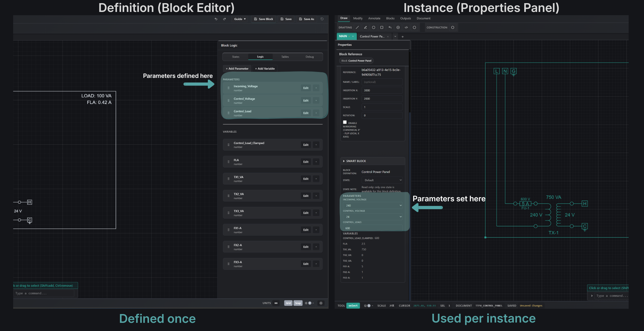Toggle the Grid button
Screen dimensions: 644x331
coord(288,303)
